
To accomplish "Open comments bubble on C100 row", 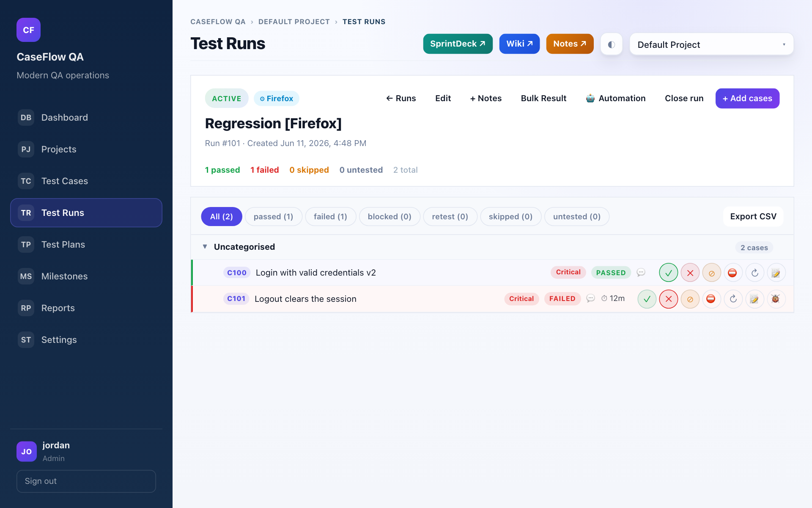I will [641, 272].
